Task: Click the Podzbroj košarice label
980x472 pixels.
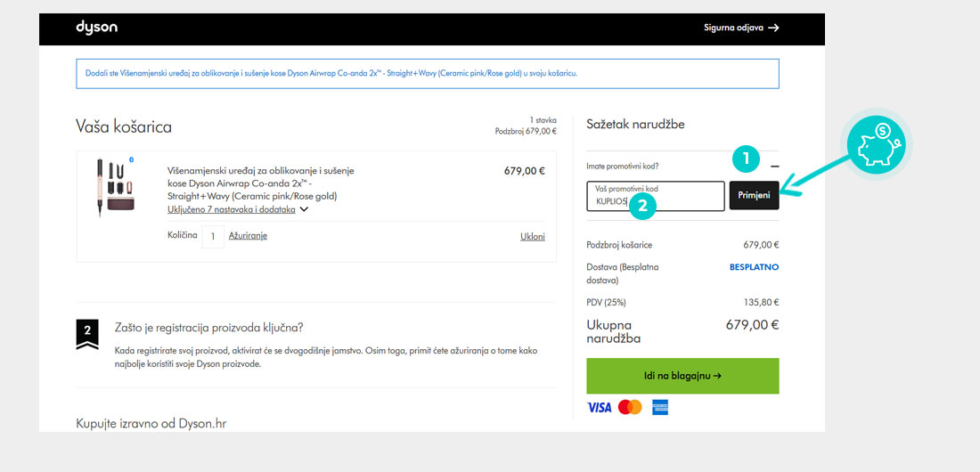Action: pyautogui.click(x=619, y=245)
